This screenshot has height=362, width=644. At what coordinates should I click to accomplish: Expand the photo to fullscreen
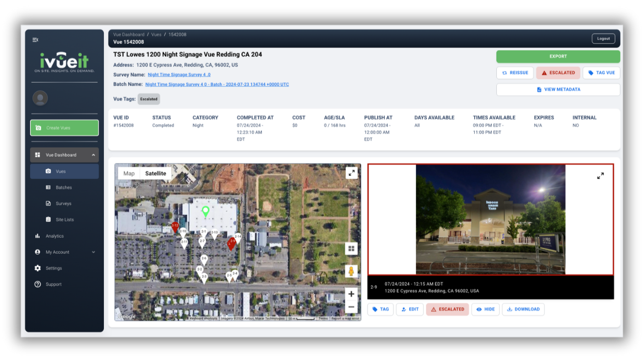(600, 176)
